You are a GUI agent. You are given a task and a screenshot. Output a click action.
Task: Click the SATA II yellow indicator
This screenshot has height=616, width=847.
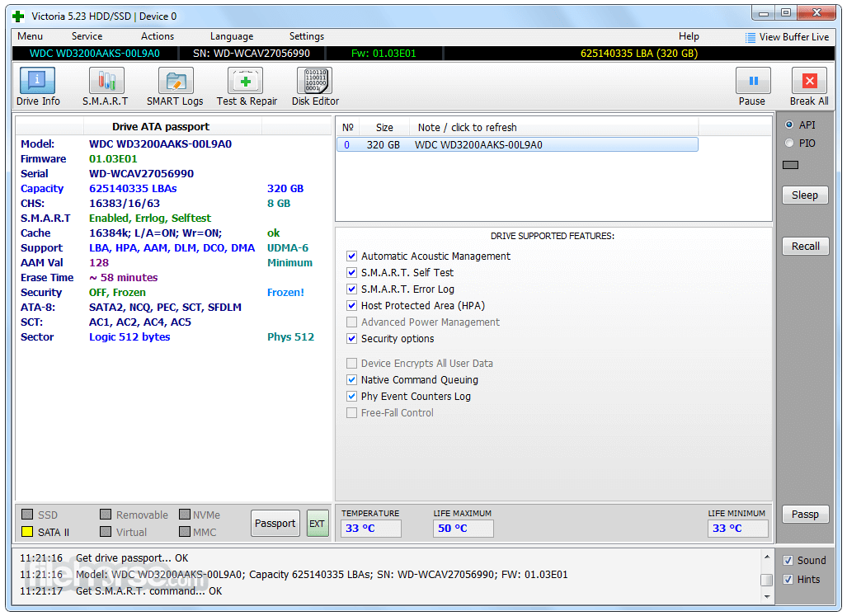[x=27, y=532]
